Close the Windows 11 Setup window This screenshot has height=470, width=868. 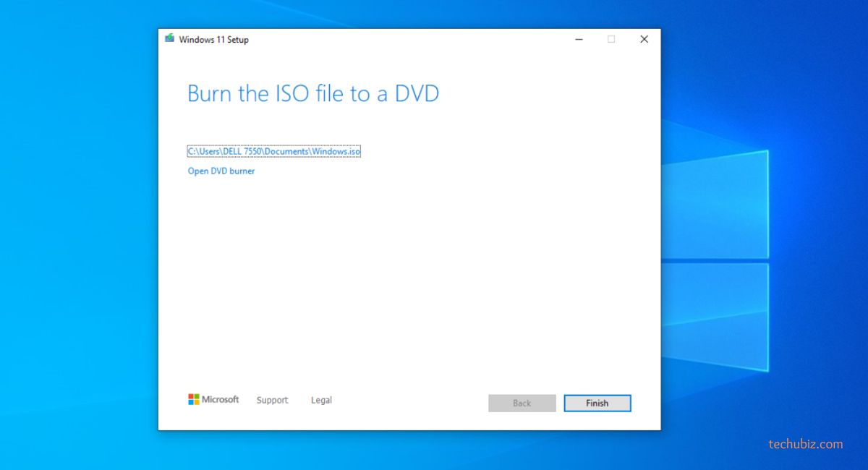point(644,39)
